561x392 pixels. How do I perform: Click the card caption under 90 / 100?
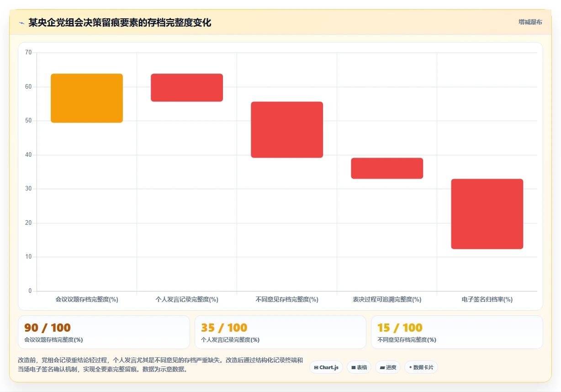[x=53, y=340]
